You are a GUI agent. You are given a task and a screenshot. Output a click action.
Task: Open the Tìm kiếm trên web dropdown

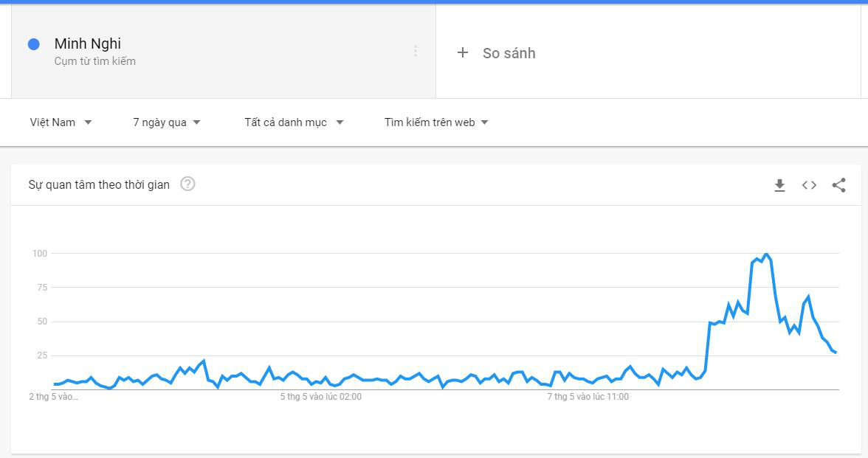point(436,122)
